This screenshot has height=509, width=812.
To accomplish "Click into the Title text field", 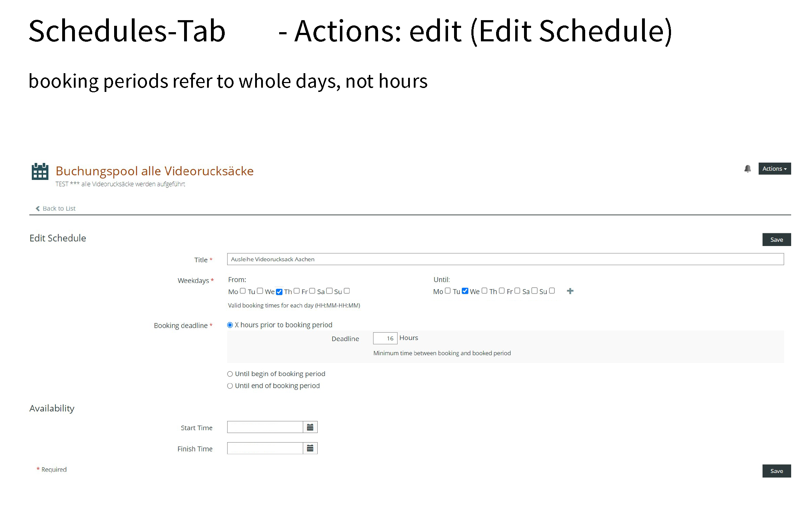I will (x=505, y=259).
